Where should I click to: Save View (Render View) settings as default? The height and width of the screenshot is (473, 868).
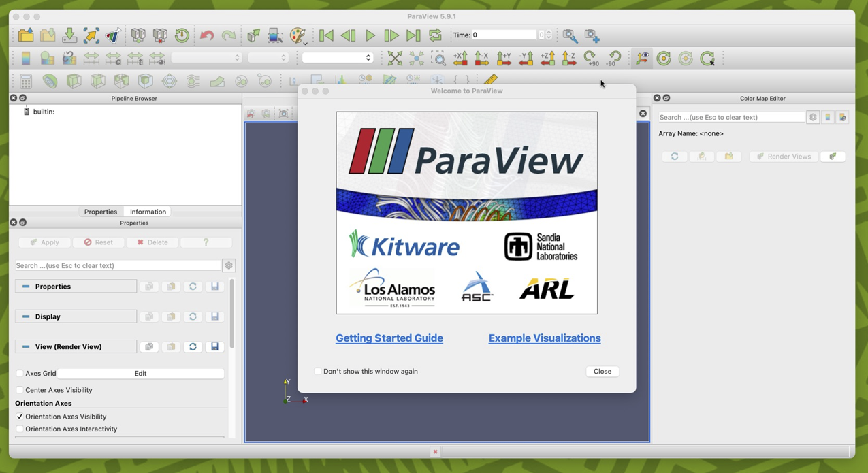pos(214,346)
